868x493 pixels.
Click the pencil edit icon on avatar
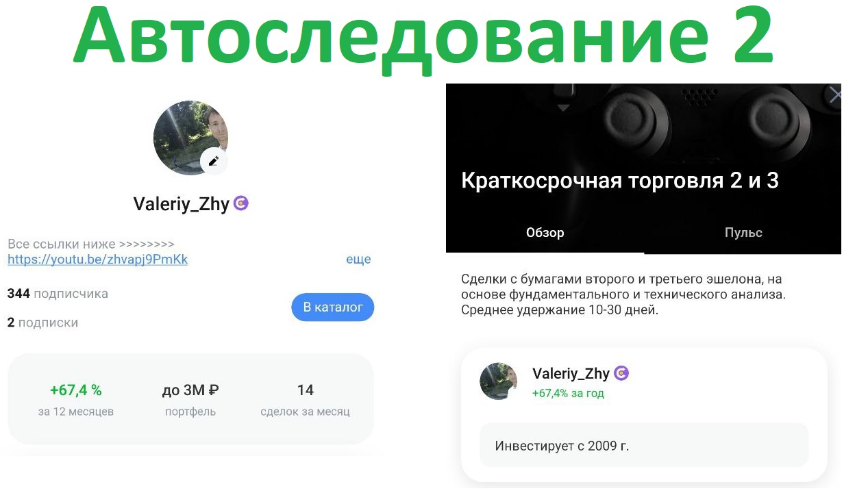(x=214, y=162)
